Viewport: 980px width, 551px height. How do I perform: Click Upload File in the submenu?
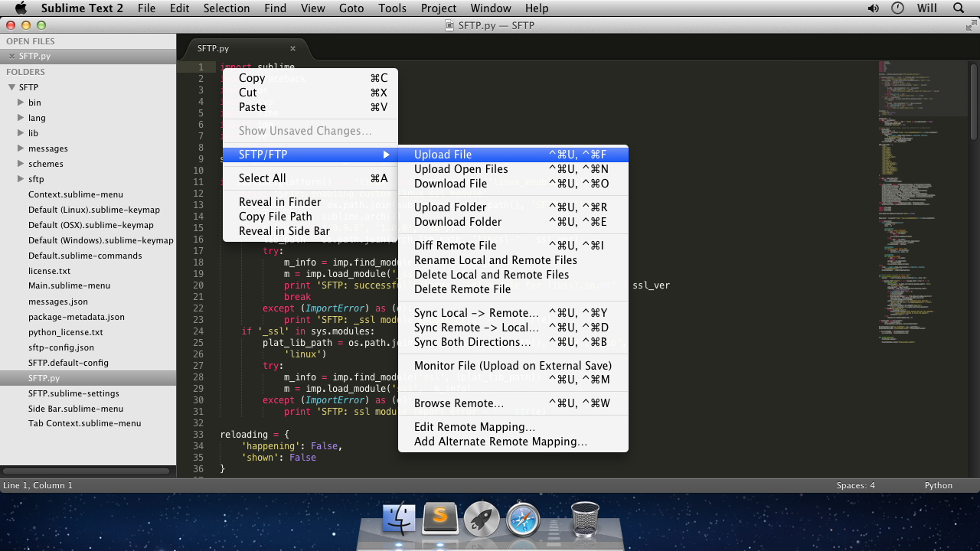point(513,155)
